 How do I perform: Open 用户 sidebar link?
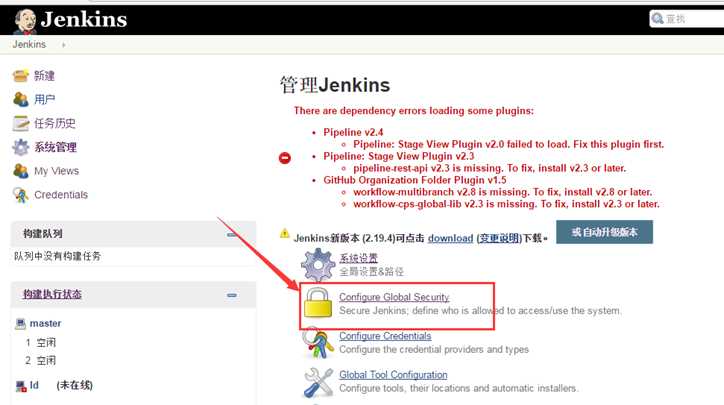pyautogui.click(x=44, y=99)
